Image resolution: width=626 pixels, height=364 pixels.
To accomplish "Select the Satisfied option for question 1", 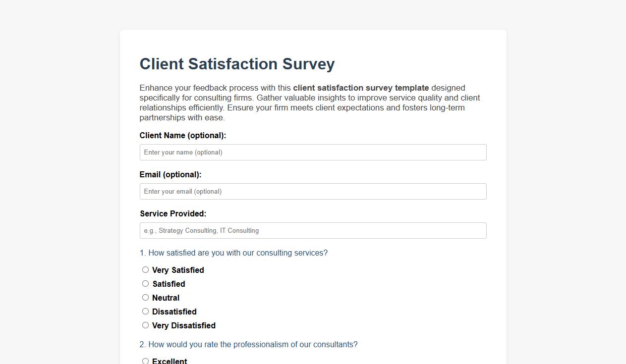I will [x=145, y=283].
